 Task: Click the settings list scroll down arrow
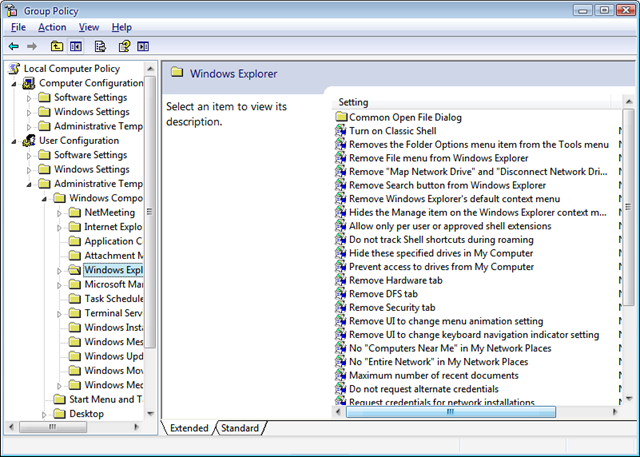[x=629, y=398]
